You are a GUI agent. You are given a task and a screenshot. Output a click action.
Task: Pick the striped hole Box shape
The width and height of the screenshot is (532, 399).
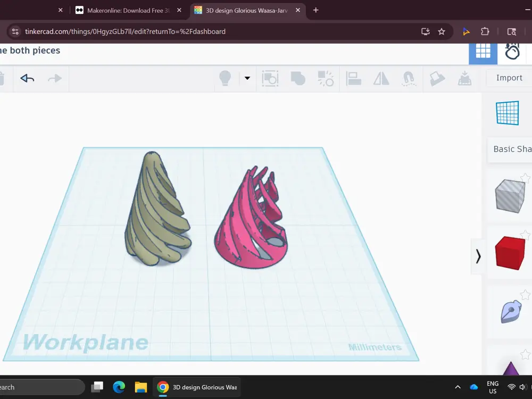click(510, 196)
